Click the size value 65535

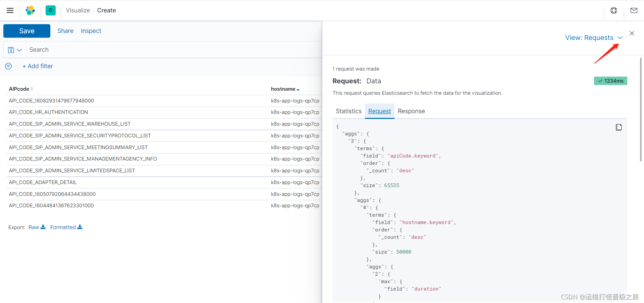pos(391,185)
